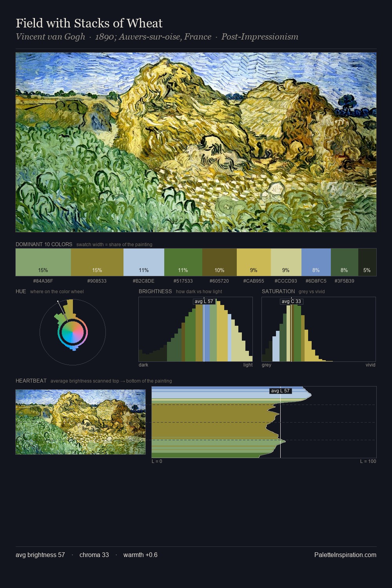Select the near-black 5% swatch
Viewport: 392px width, 588px height.
(x=367, y=262)
